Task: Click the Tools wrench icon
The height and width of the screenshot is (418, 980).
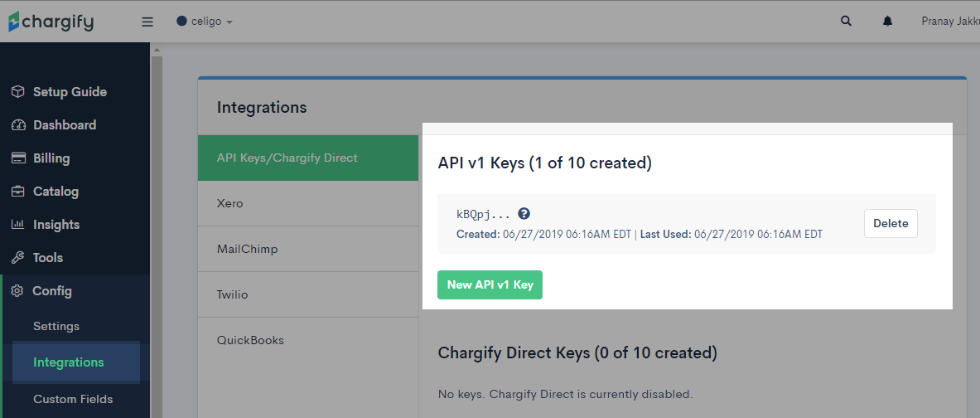Action: [17, 258]
